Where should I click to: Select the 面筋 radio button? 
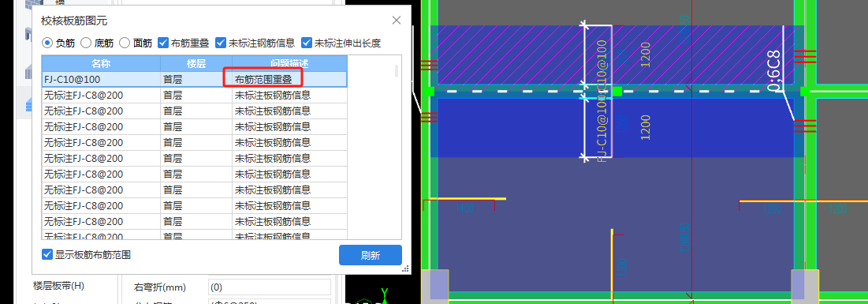tap(125, 42)
